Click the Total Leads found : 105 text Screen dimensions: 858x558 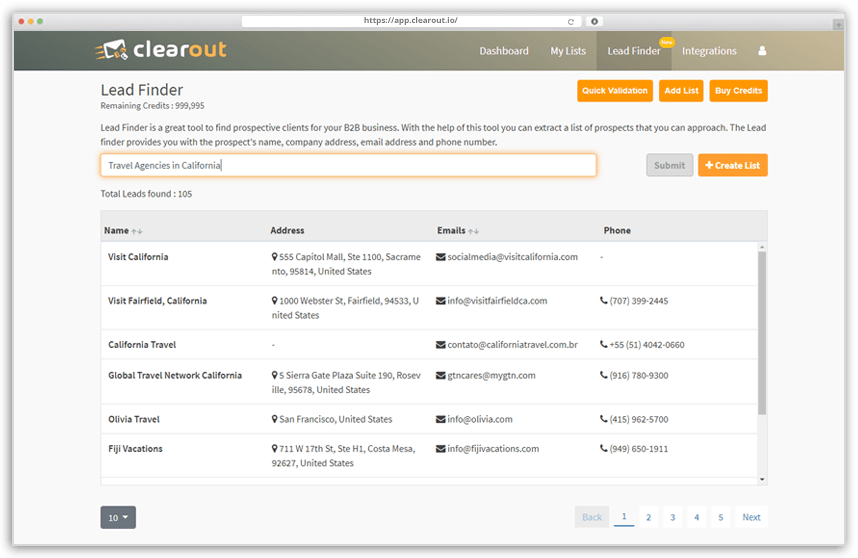pos(146,194)
